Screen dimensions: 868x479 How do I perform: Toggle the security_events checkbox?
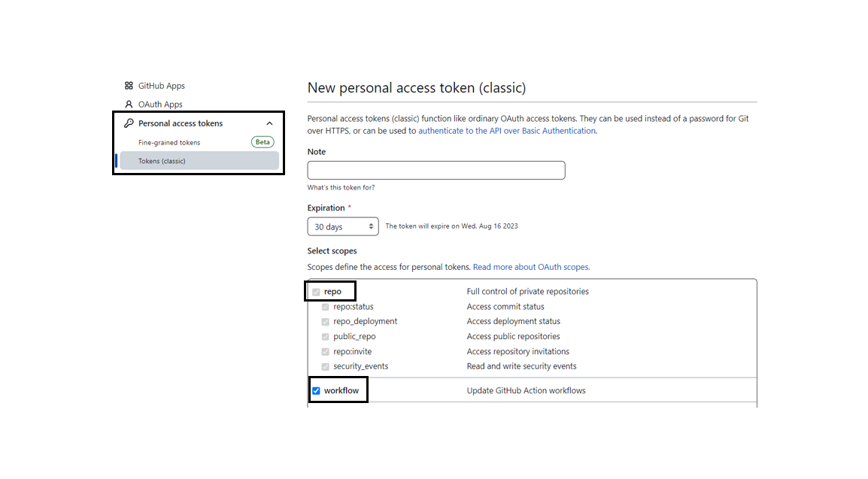click(326, 367)
